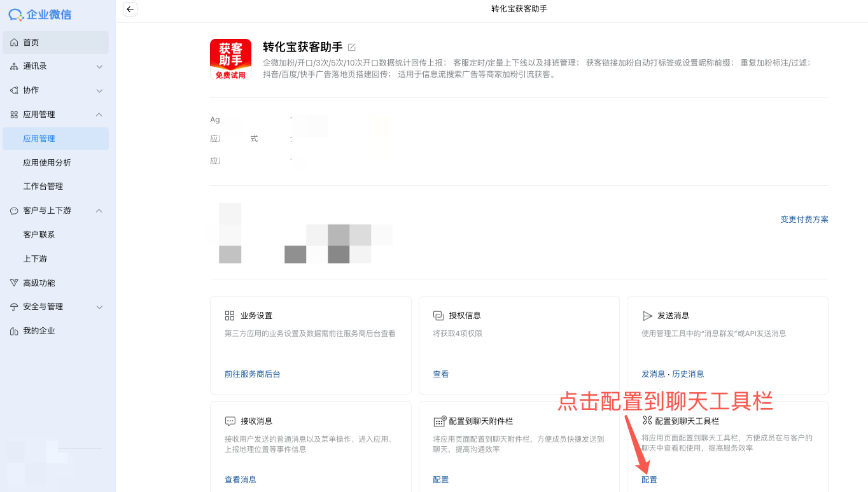Screen dimensions: 868x492
Task: Expand the 安全与管理 chevron
Action: tap(99, 307)
